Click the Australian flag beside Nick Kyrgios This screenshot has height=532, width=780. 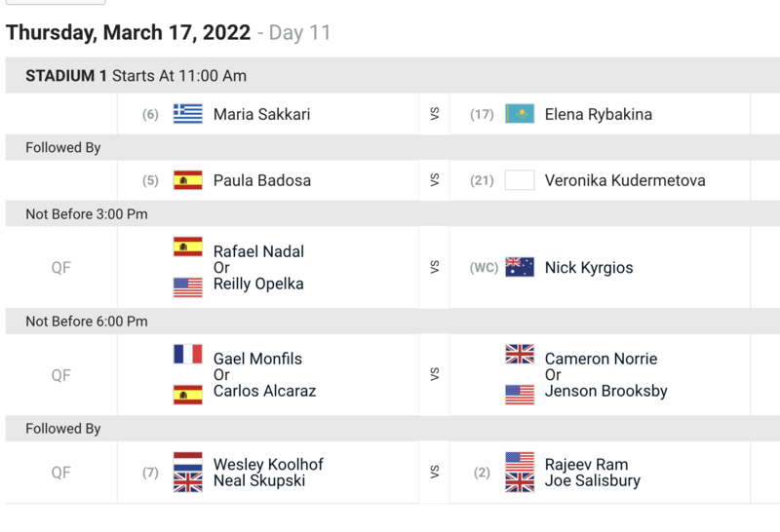(x=520, y=268)
